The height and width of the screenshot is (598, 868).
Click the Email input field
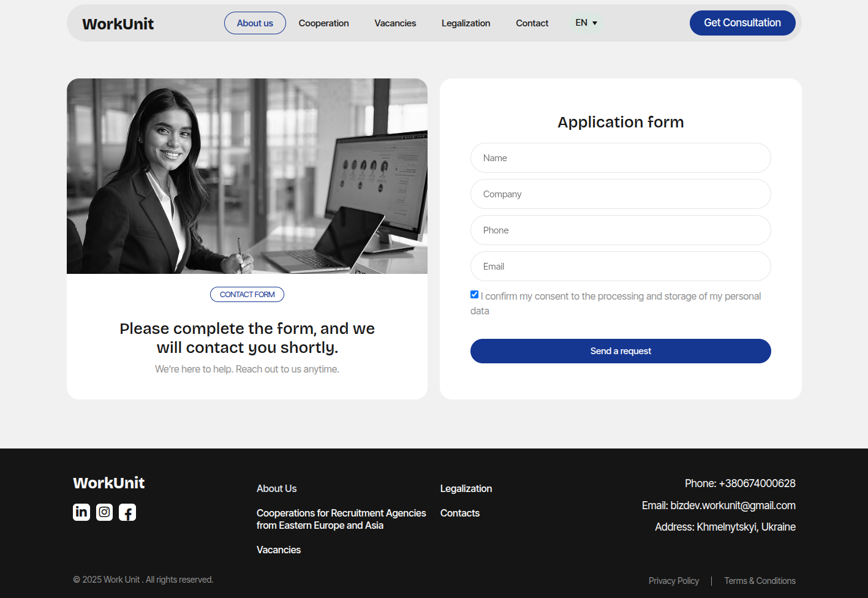point(620,267)
